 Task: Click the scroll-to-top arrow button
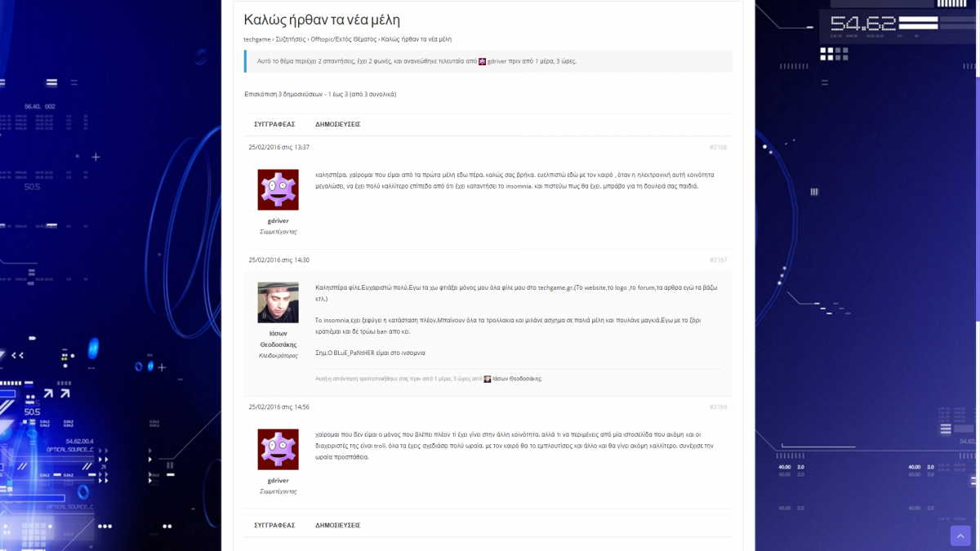(x=960, y=535)
